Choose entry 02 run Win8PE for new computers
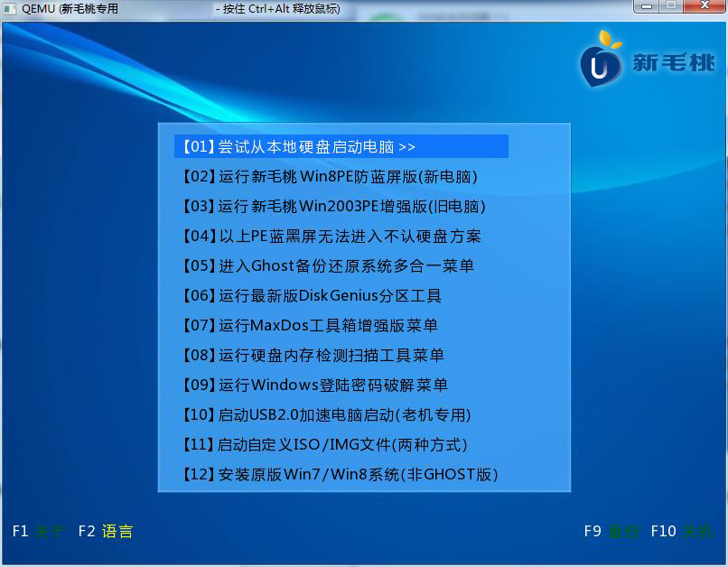The height and width of the screenshot is (567, 728). click(x=330, y=177)
